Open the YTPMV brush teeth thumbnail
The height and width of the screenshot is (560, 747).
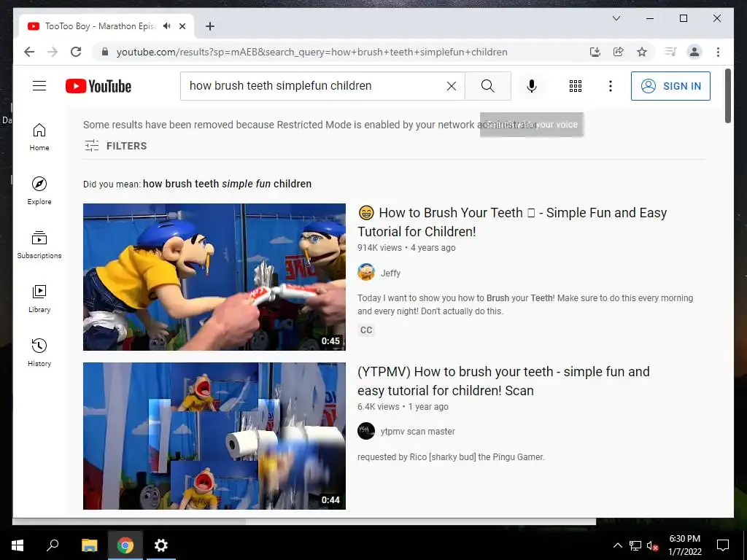214,436
